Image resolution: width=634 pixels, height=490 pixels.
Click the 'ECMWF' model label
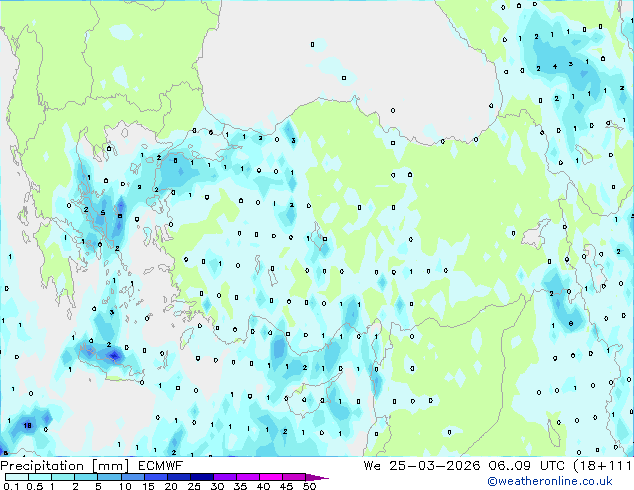coord(160,466)
